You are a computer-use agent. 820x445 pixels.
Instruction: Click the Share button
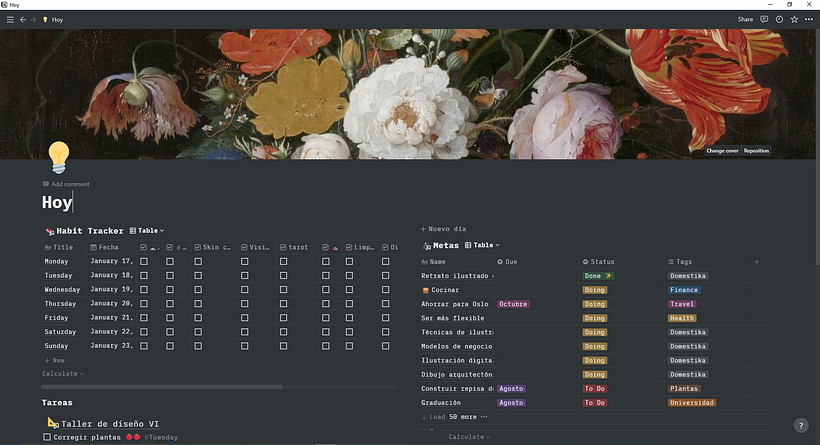coord(745,19)
